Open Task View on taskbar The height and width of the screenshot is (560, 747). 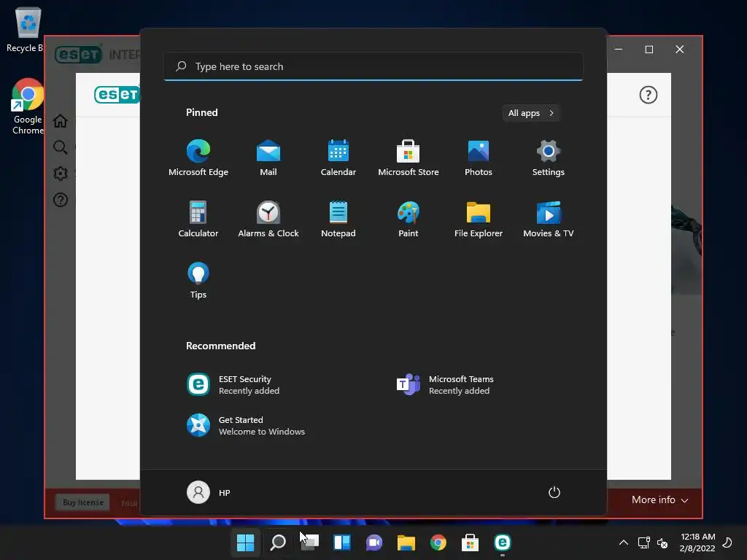(x=309, y=542)
